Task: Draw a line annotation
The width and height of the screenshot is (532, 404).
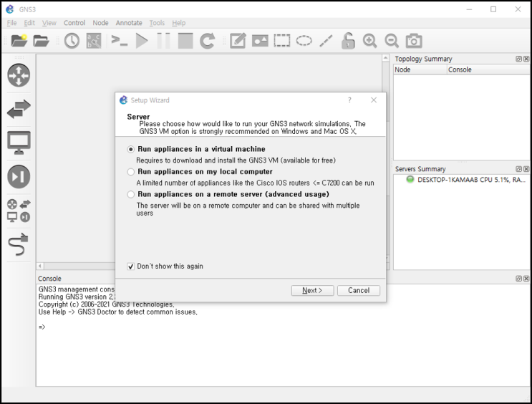Action: click(326, 41)
